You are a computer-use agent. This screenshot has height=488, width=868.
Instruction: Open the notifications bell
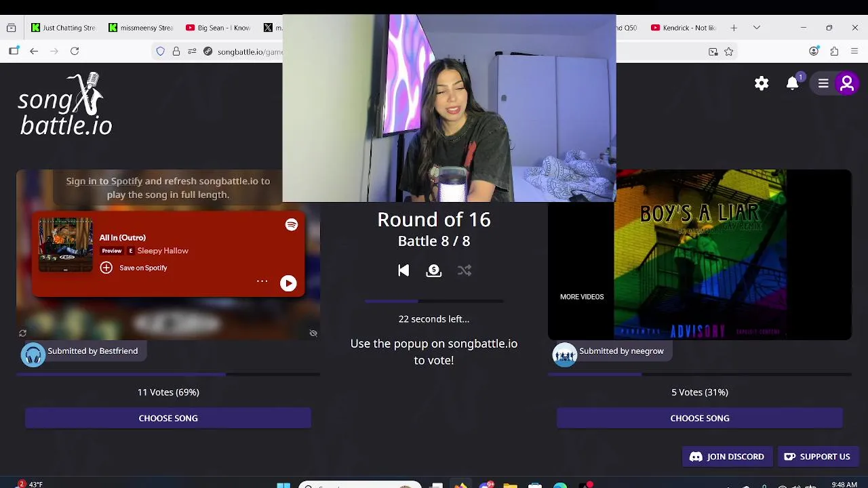pos(792,83)
